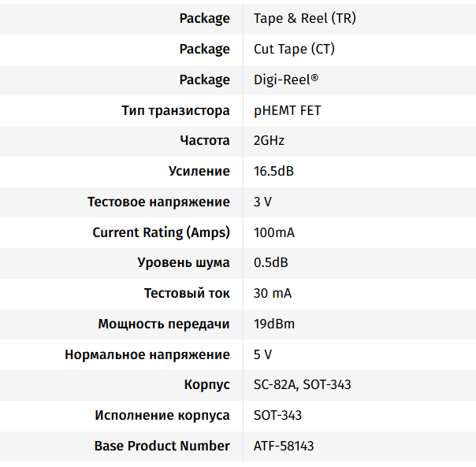Select the Cut Tape (CT) value
The height and width of the screenshot is (467, 476).
[x=294, y=49]
